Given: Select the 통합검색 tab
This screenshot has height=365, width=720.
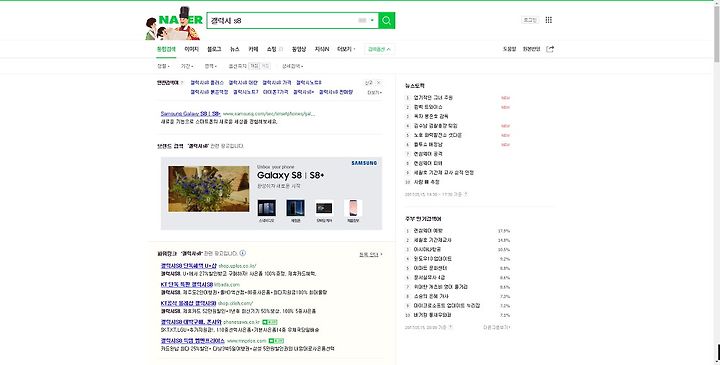Looking at the screenshot, I should (166, 49).
